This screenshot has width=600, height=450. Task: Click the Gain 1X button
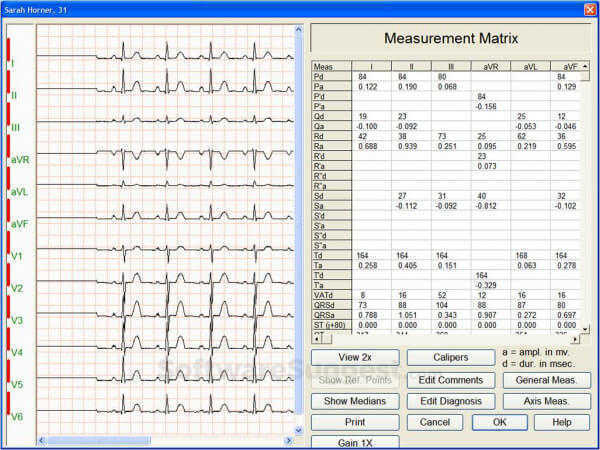pyautogui.click(x=355, y=442)
